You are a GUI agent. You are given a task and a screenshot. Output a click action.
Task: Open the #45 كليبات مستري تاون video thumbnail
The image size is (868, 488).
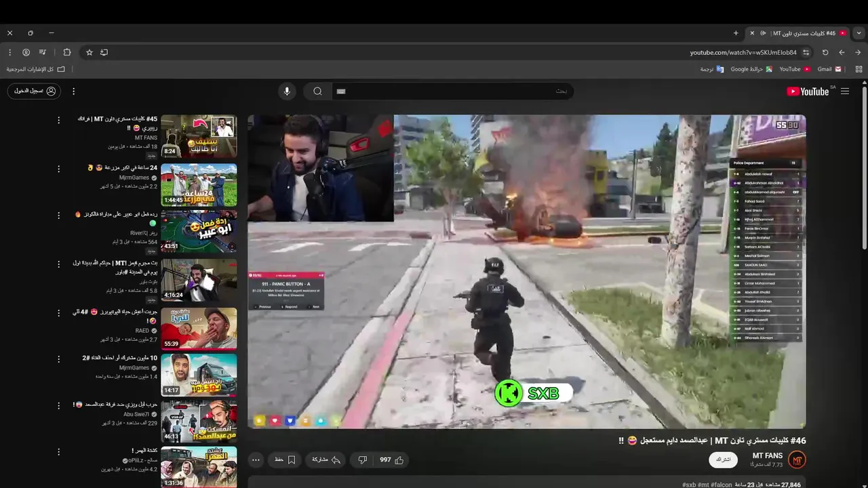coord(199,136)
